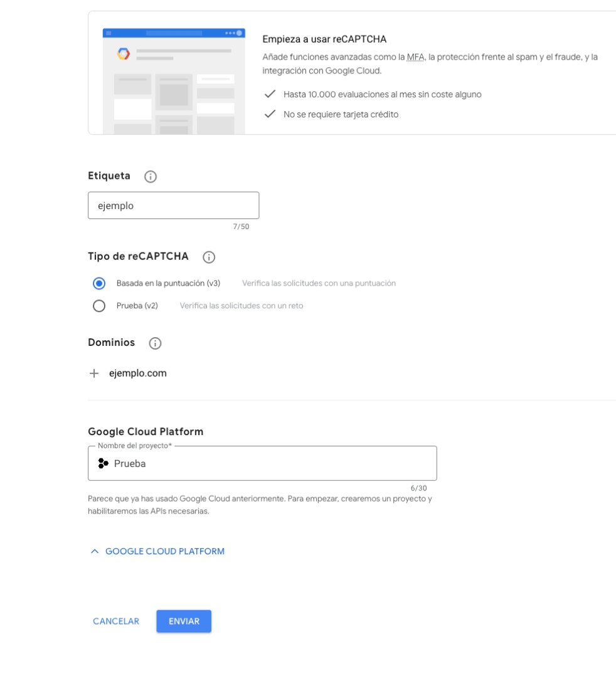The height and width of the screenshot is (678, 616).
Task: Select Basada en la puntuación (v3) radio
Action: click(x=99, y=283)
